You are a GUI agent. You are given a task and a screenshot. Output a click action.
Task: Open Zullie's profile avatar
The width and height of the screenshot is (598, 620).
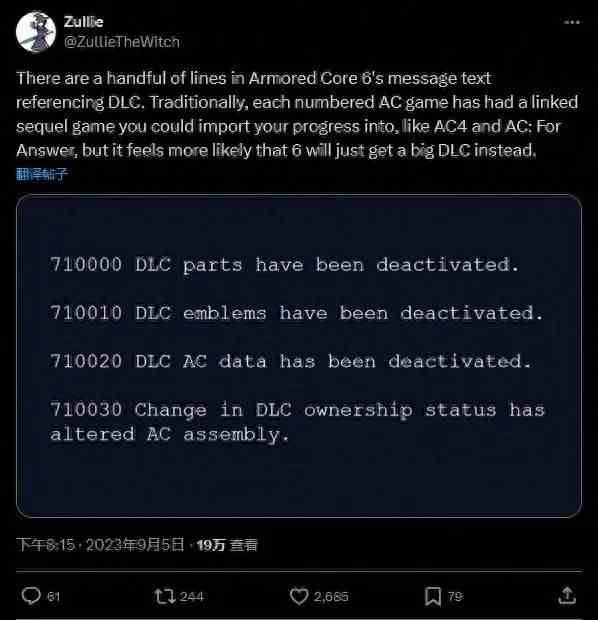pos(36,32)
